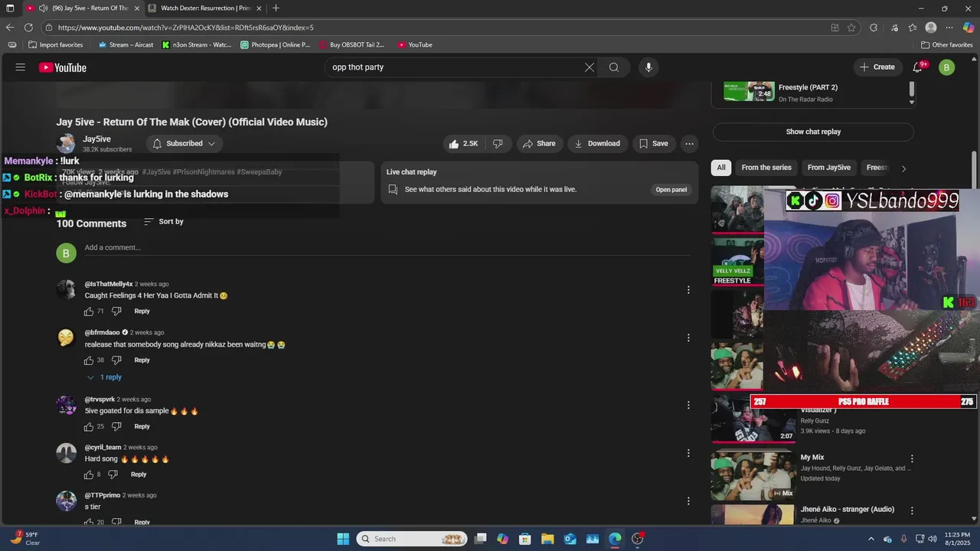Image resolution: width=980 pixels, height=551 pixels.
Task: Show hidden system tray icons
Action: [x=872, y=539]
